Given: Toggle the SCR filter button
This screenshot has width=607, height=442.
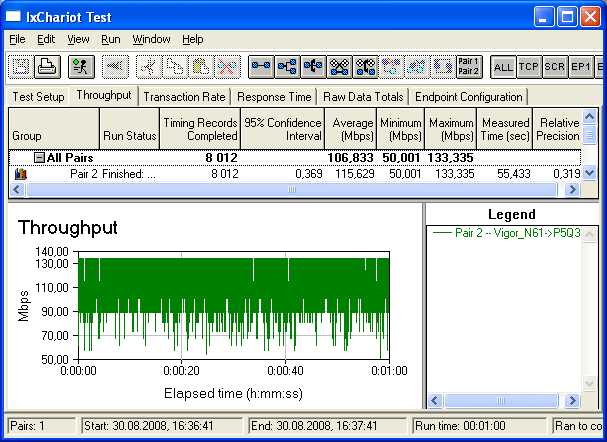Looking at the screenshot, I should coord(555,67).
